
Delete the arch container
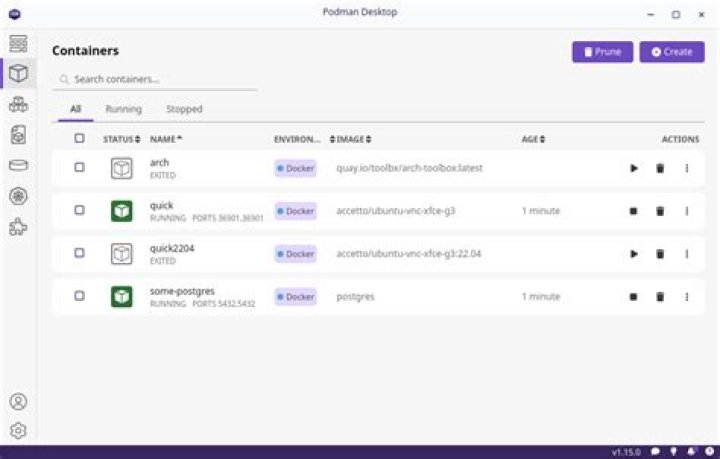click(x=660, y=168)
